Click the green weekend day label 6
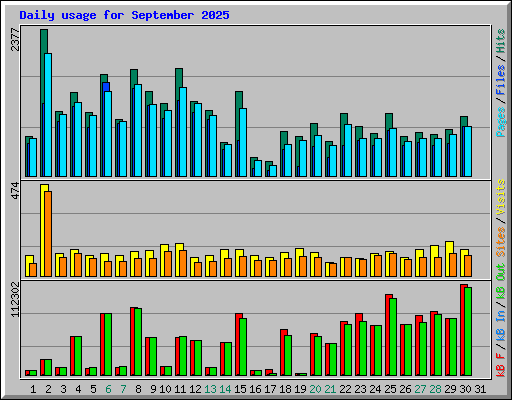 [108, 389]
